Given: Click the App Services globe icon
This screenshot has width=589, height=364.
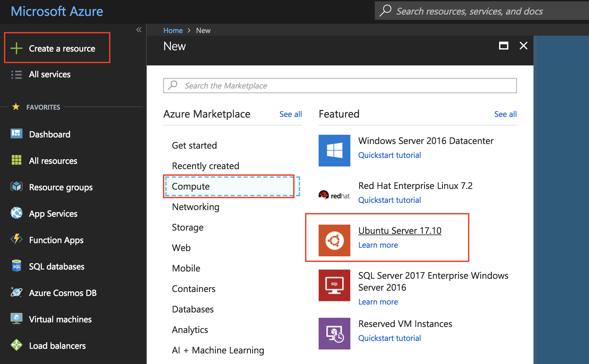Looking at the screenshot, I should [16, 213].
